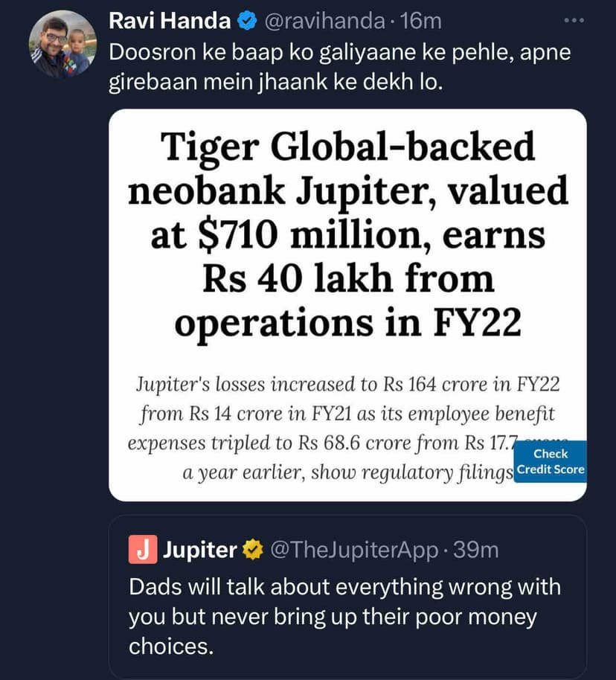Click "operations in FY22" headline line
This screenshot has height=680, width=616.
[347, 322]
